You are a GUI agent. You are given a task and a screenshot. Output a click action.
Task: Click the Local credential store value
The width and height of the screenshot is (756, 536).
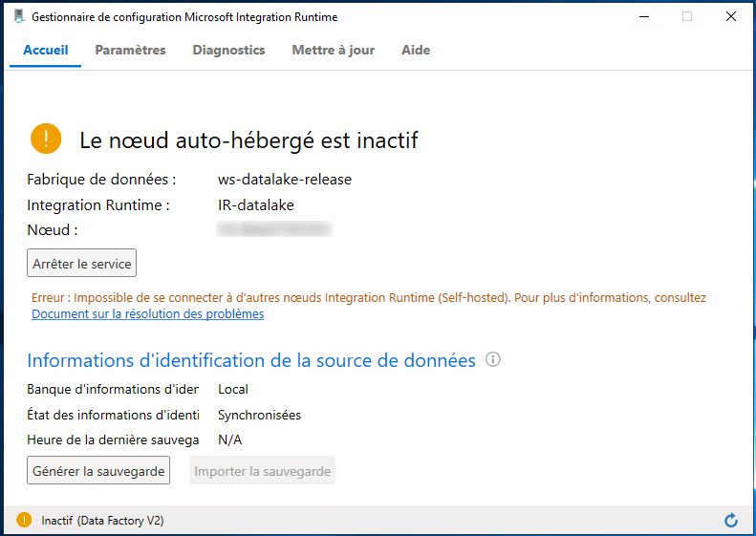233,389
